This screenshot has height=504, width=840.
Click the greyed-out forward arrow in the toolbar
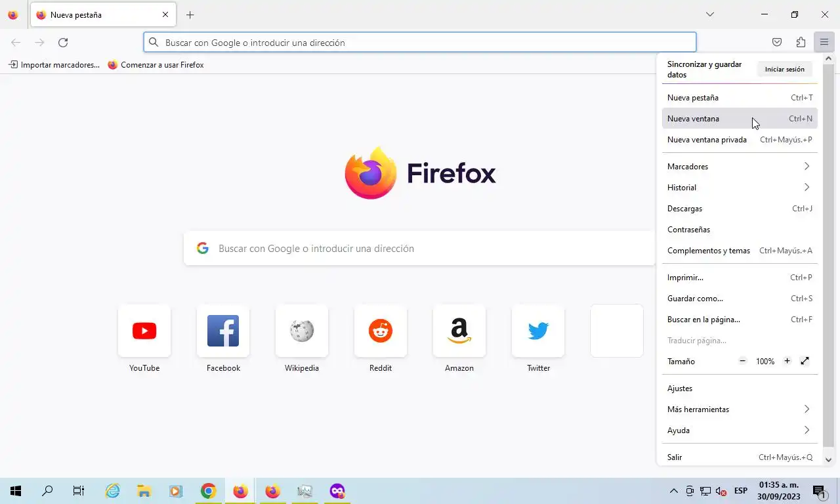tap(39, 43)
